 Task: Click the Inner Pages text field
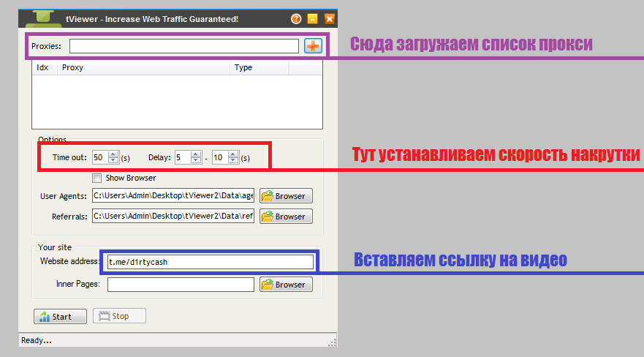tap(181, 285)
